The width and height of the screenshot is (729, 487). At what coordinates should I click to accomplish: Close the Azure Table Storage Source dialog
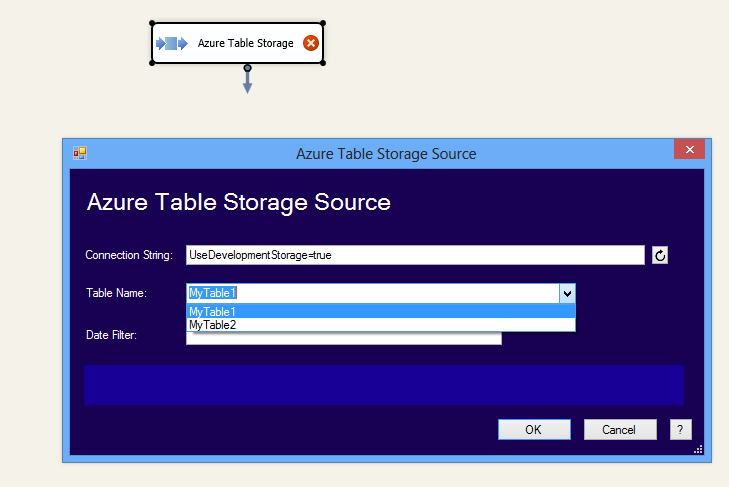coord(689,149)
